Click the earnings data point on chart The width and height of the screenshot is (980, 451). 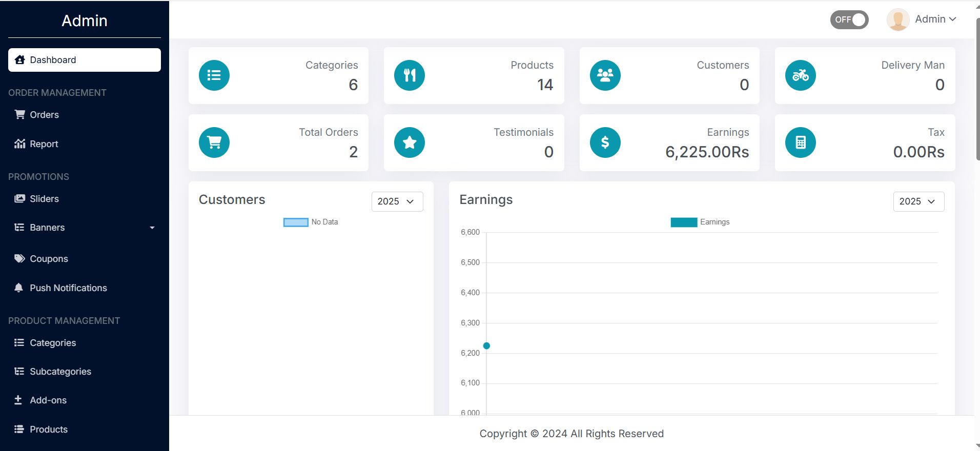487,346
